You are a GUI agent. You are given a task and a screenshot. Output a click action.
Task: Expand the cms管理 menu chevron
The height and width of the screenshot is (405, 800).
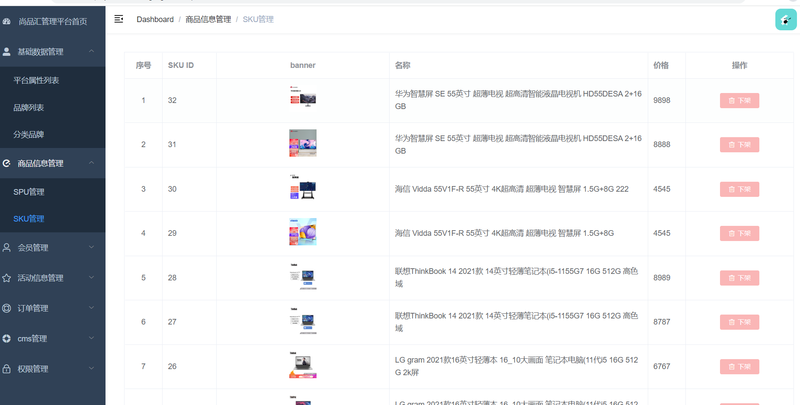click(91, 338)
